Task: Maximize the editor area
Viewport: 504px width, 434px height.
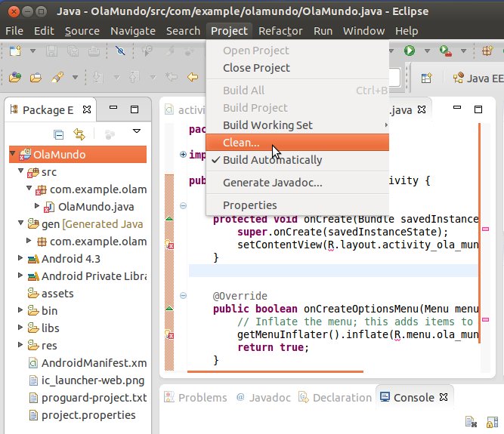Action: (x=478, y=109)
